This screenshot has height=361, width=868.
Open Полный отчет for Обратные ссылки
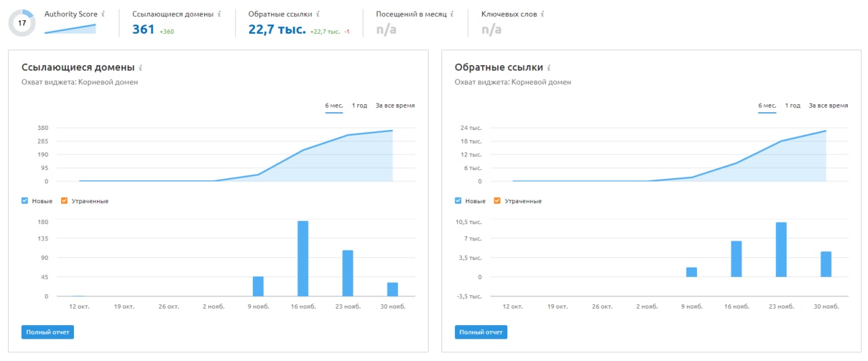tap(481, 332)
